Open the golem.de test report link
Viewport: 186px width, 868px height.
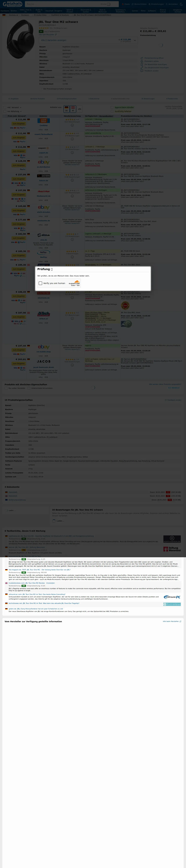click(36, 609)
